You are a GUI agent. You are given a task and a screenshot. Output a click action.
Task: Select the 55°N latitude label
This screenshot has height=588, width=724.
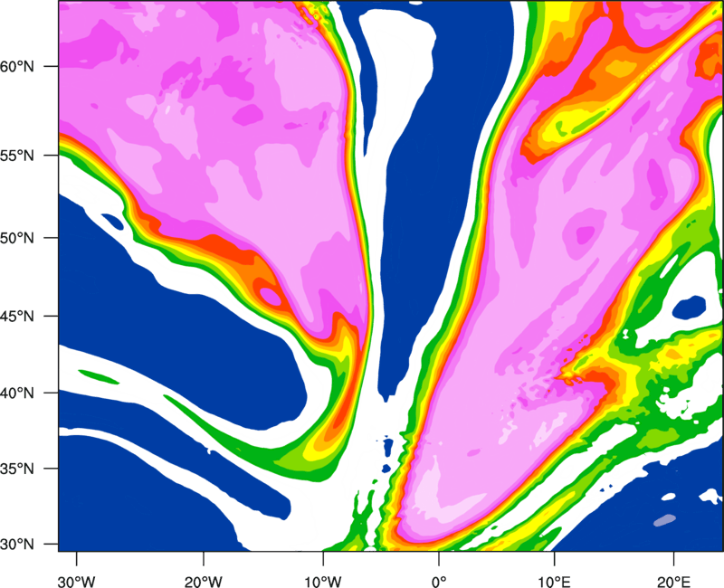pyautogui.click(x=17, y=156)
